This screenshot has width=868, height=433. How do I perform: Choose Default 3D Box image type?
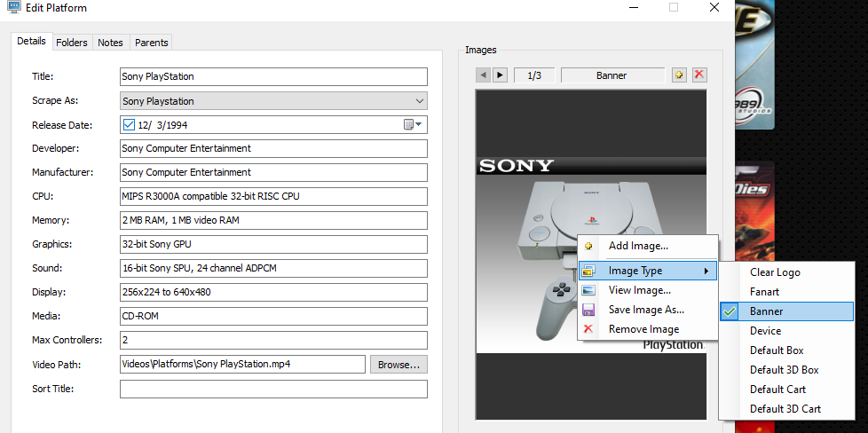[x=786, y=370]
